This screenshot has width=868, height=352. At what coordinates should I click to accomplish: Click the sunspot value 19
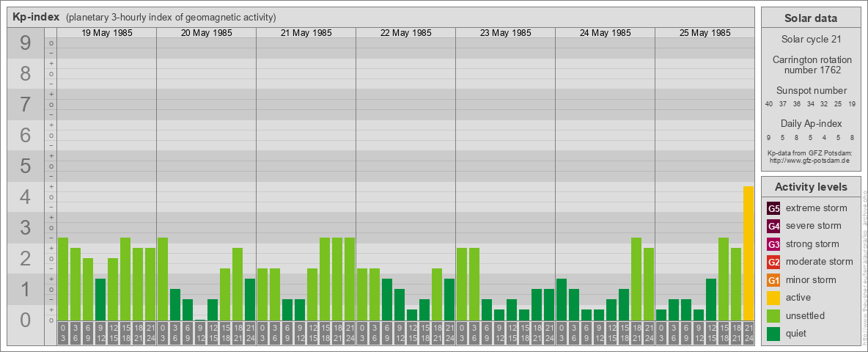click(x=852, y=104)
